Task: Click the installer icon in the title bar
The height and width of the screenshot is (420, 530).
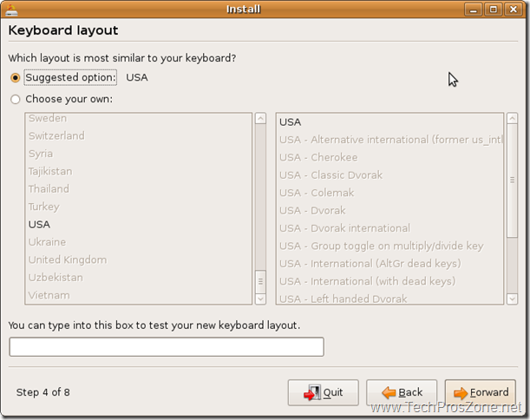Action: point(11,10)
